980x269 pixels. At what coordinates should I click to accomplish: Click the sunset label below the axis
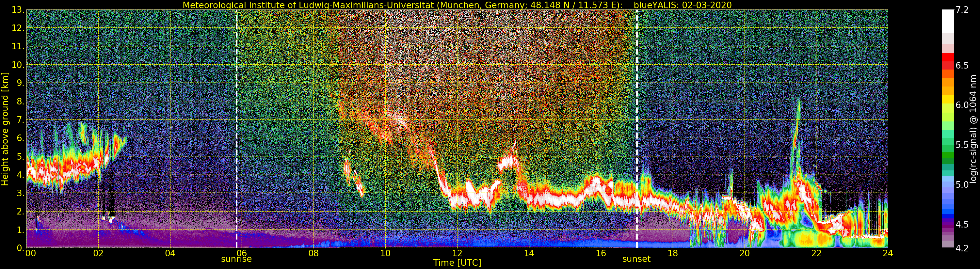pyautogui.click(x=636, y=259)
